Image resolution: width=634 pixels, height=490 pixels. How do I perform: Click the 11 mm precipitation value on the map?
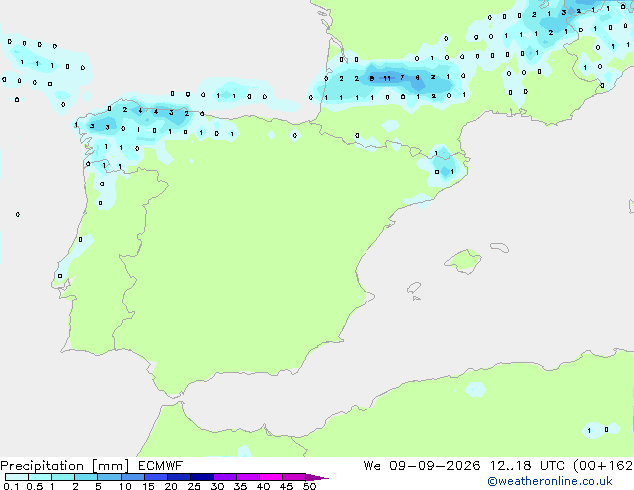point(387,78)
